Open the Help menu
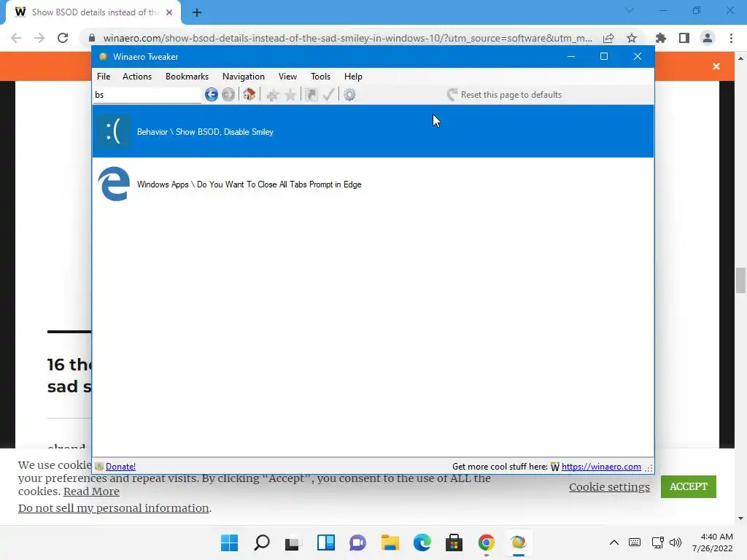 click(x=353, y=76)
